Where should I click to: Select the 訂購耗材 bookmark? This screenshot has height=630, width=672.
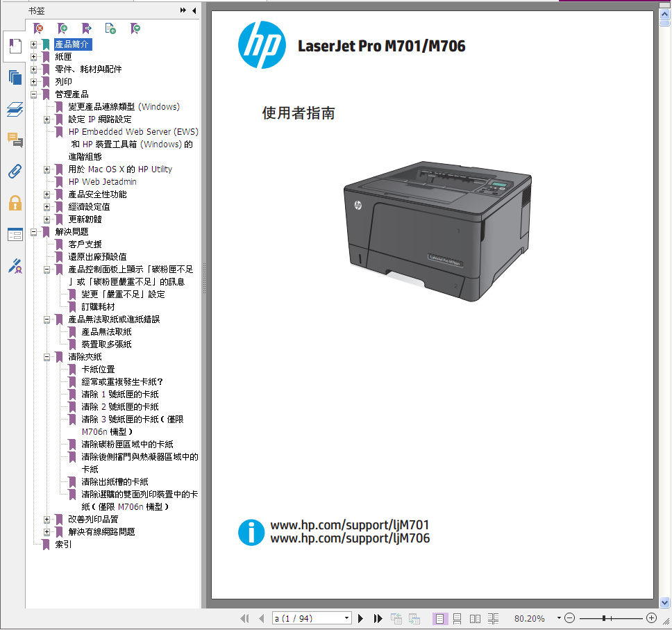(98, 306)
